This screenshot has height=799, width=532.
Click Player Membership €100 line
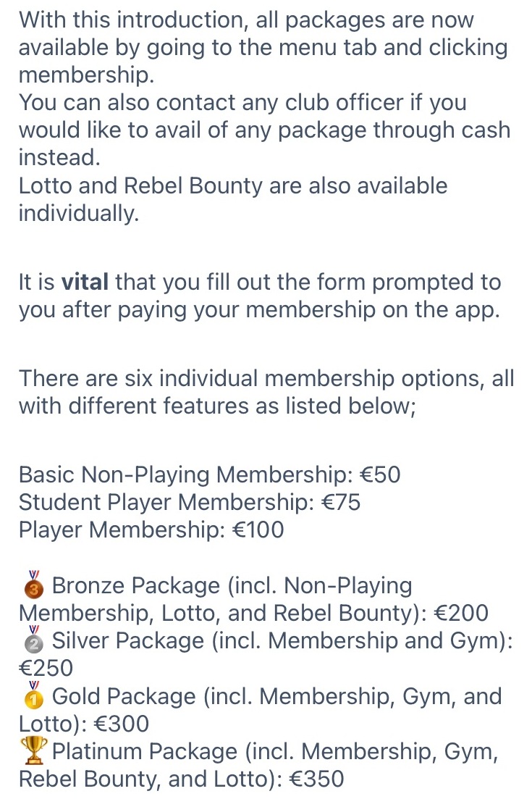click(x=151, y=530)
